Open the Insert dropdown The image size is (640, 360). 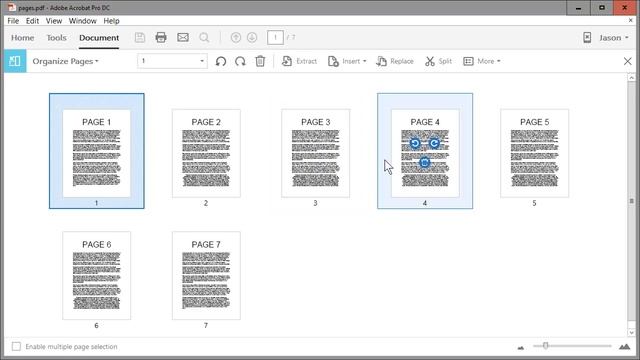347,61
